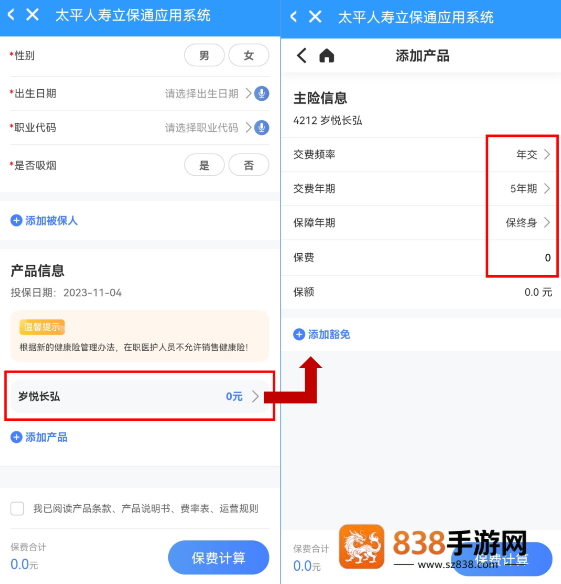
Task: Select 是 for smoking status
Action: 204,165
